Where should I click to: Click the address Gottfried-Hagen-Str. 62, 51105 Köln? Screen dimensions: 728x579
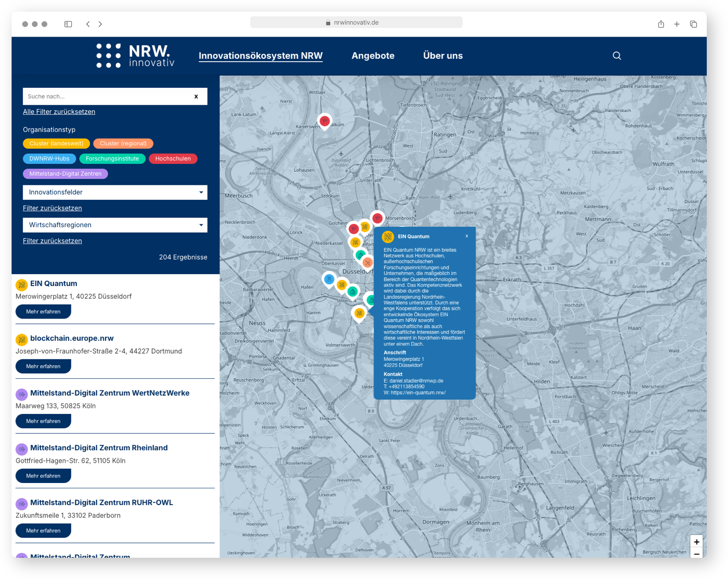[x=70, y=461]
